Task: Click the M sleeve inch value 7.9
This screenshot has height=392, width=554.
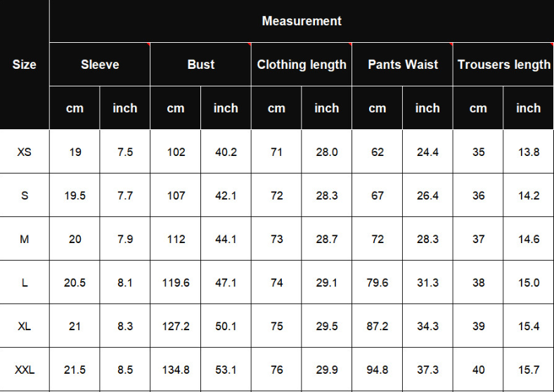Action: point(125,239)
